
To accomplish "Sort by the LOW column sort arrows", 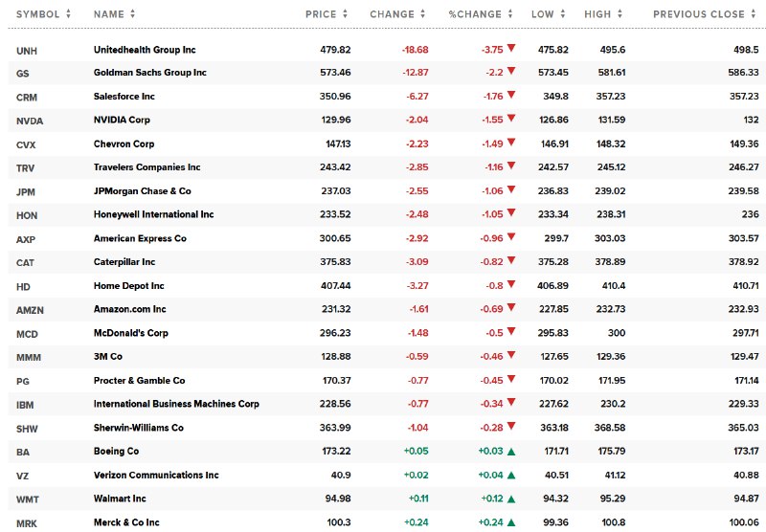I will point(562,14).
